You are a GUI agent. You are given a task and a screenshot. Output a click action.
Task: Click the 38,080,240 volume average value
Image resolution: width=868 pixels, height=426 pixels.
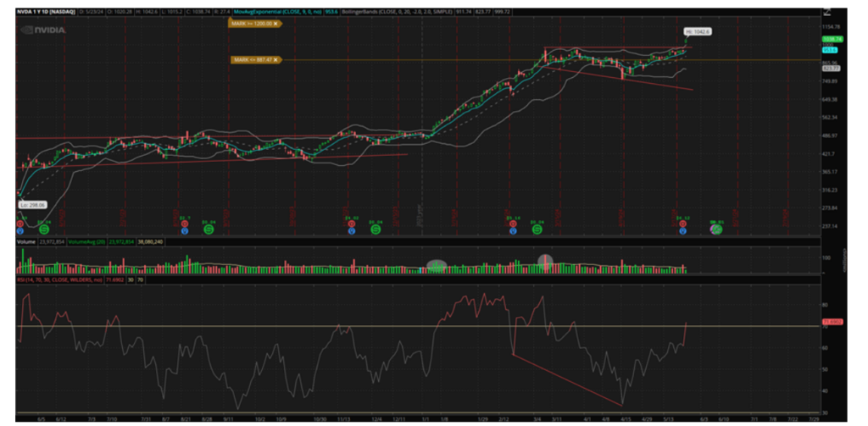point(148,241)
